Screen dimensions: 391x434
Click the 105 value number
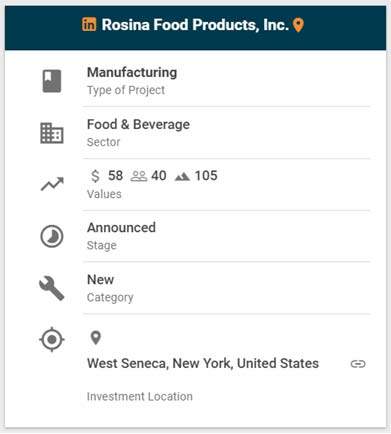tap(206, 176)
